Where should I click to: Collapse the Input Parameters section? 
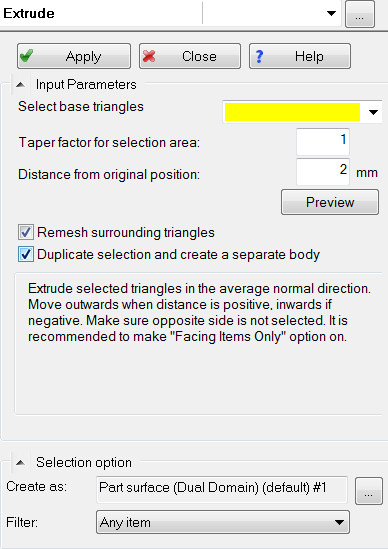tap(20, 85)
